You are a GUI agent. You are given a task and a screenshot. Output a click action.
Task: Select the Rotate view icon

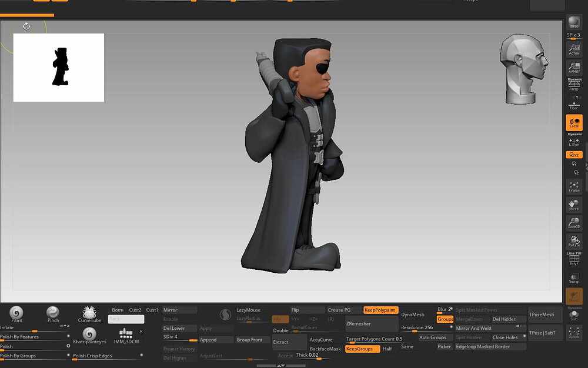(574, 242)
